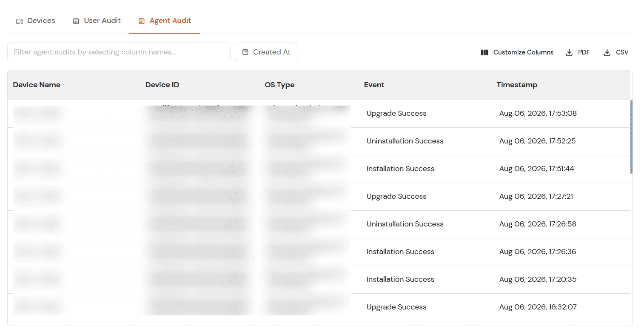Image resolution: width=644 pixels, height=335 pixels.
Task: Click the columns icon beside Customize Columns
Action: (484, 52)
